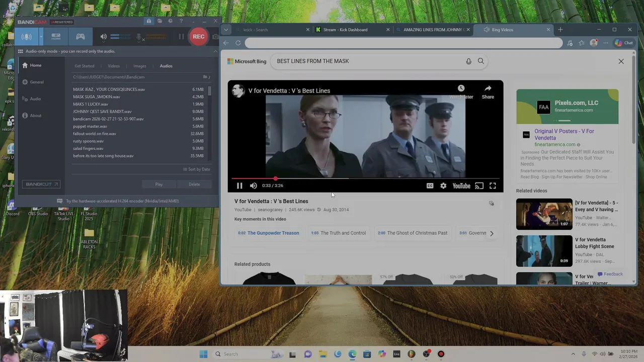
Task: Open a new browser tab
Action: pyautogui.click(x=560, y=30)
